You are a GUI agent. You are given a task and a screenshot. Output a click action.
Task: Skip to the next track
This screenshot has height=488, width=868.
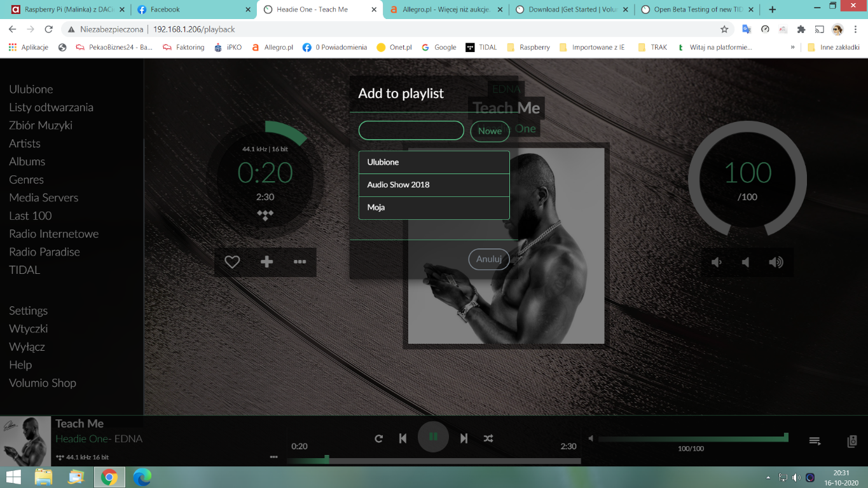pyautogui.click(x=464, y=438)
